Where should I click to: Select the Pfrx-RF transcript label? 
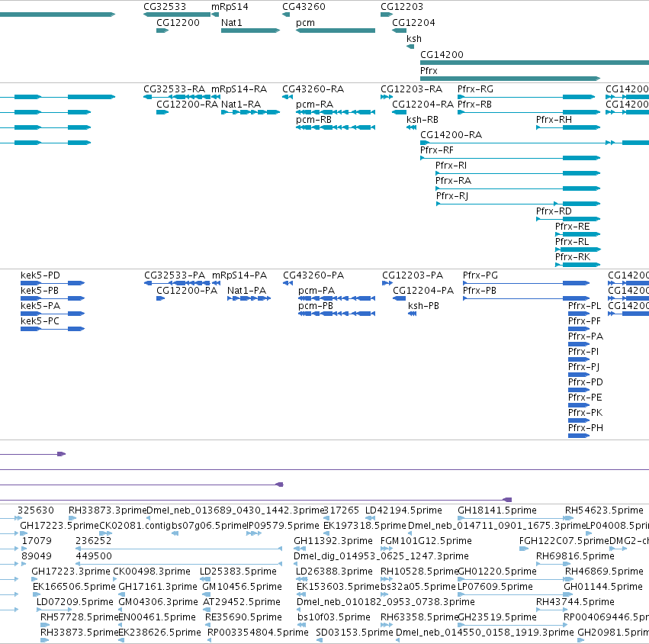(437, 150)
